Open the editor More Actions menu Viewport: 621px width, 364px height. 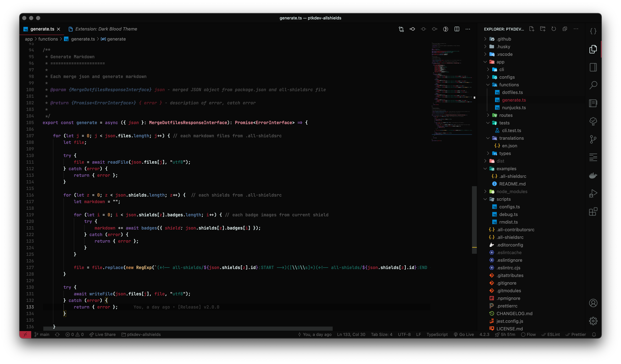click(x=468, y=29)
